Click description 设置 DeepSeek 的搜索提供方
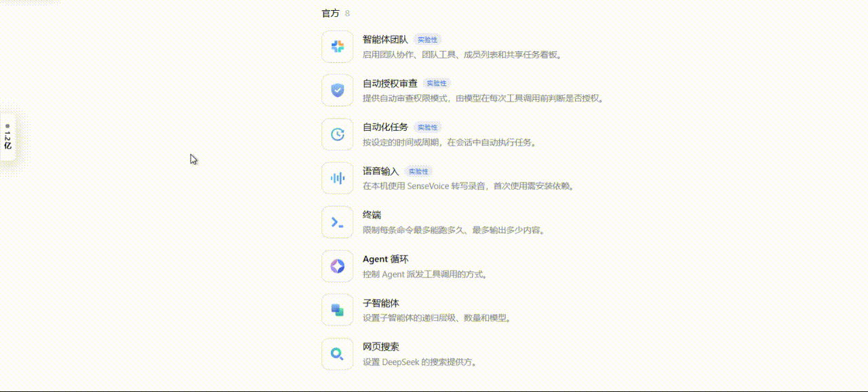Screen dimensions: 868x392 421,361
